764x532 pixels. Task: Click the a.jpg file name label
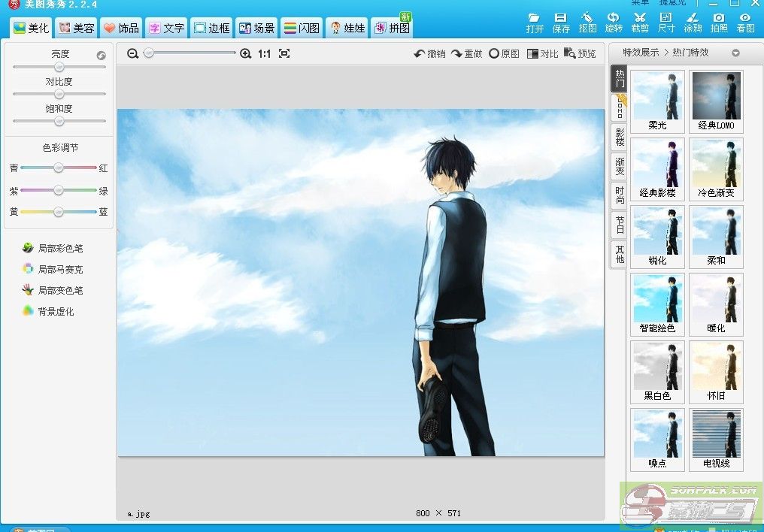point(138,513)
